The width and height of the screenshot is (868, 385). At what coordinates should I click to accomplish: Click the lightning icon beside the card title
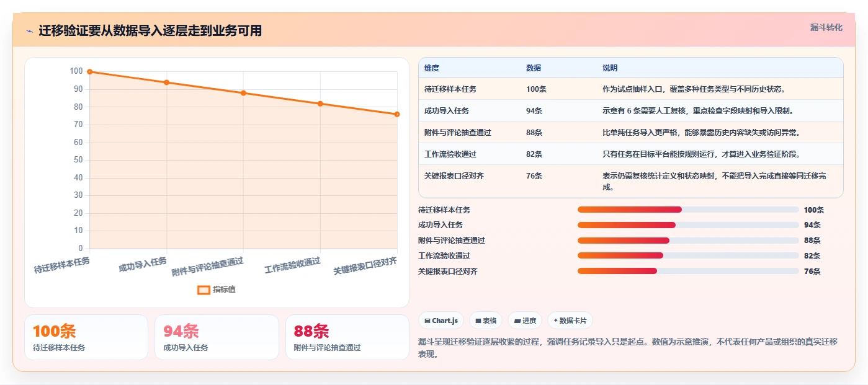click(x=29, y=31)
